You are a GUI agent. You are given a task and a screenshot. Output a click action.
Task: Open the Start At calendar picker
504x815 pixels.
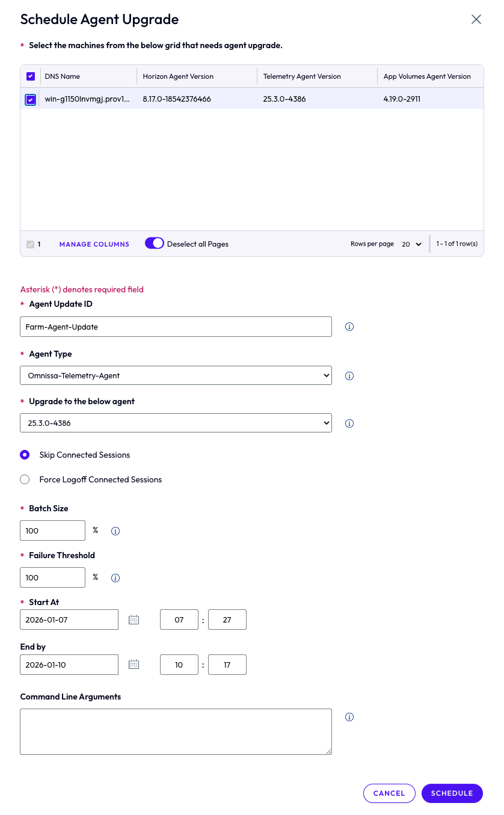(134, 620)
